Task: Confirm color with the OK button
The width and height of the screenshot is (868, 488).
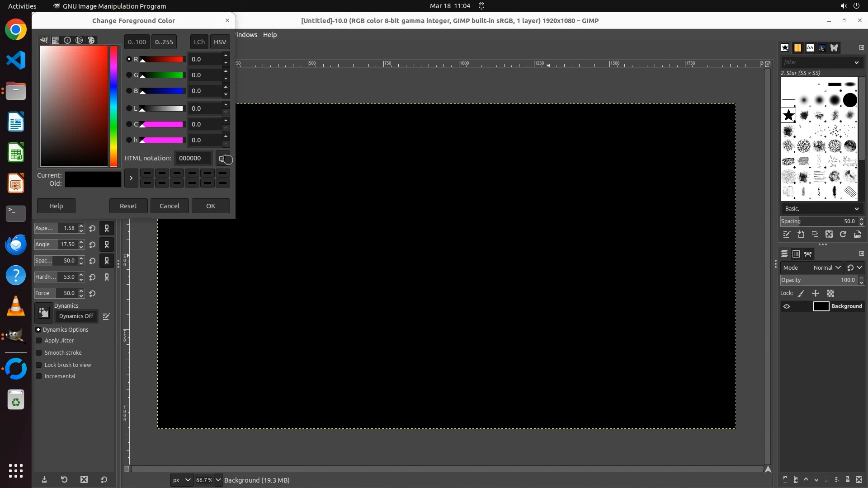Action: (211, 206)
